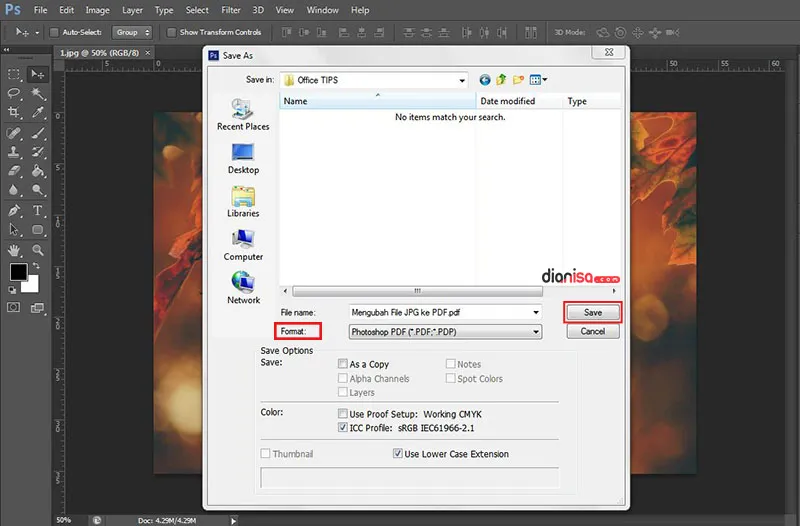Image resolution: width=800 pixels, height=526 pixels.
Task: Select the Brush tool
Action: [37, 133]
